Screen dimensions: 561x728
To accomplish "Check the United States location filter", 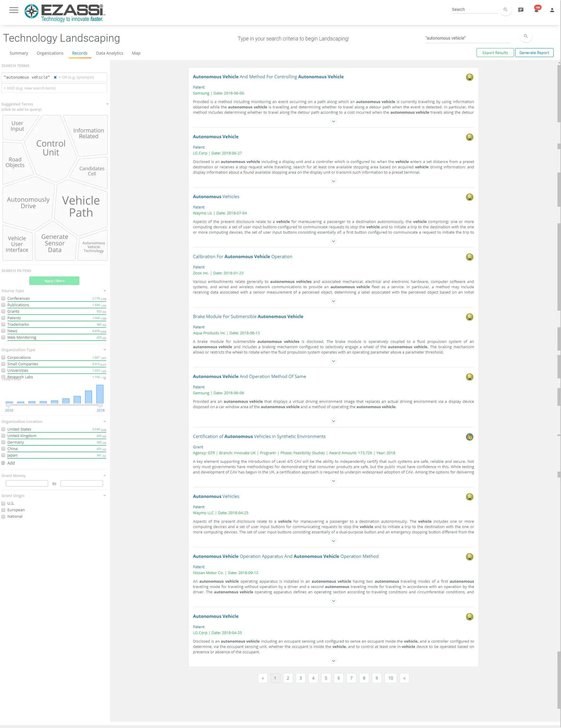I will click(x=3, y=429).
